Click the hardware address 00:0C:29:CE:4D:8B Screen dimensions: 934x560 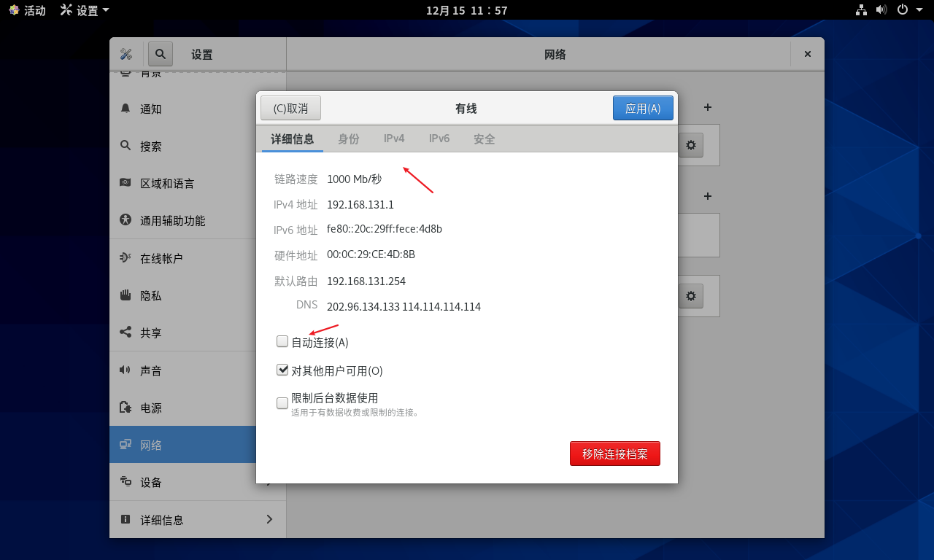(371, 254)
